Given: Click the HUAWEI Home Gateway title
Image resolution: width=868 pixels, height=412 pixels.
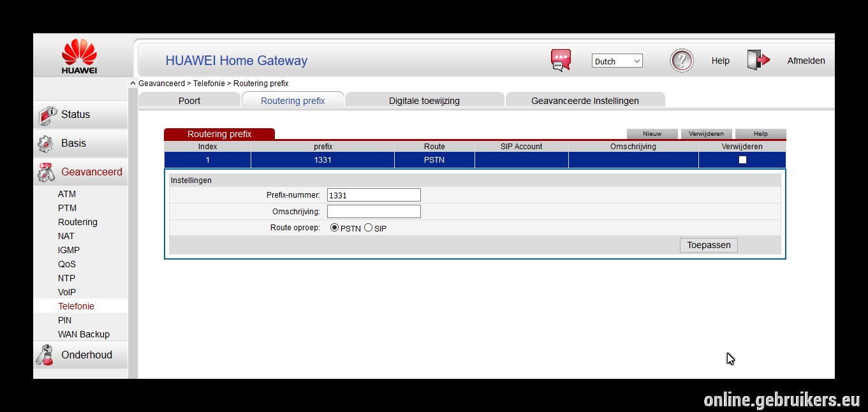Looking at the screenshot, I should [x=236, y=61].
